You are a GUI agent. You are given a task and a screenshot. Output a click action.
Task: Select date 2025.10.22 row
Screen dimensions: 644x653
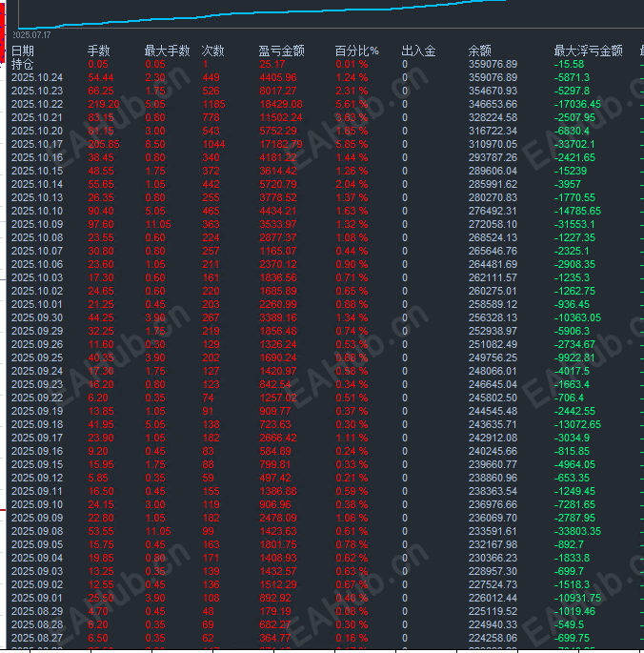(37, 105)
